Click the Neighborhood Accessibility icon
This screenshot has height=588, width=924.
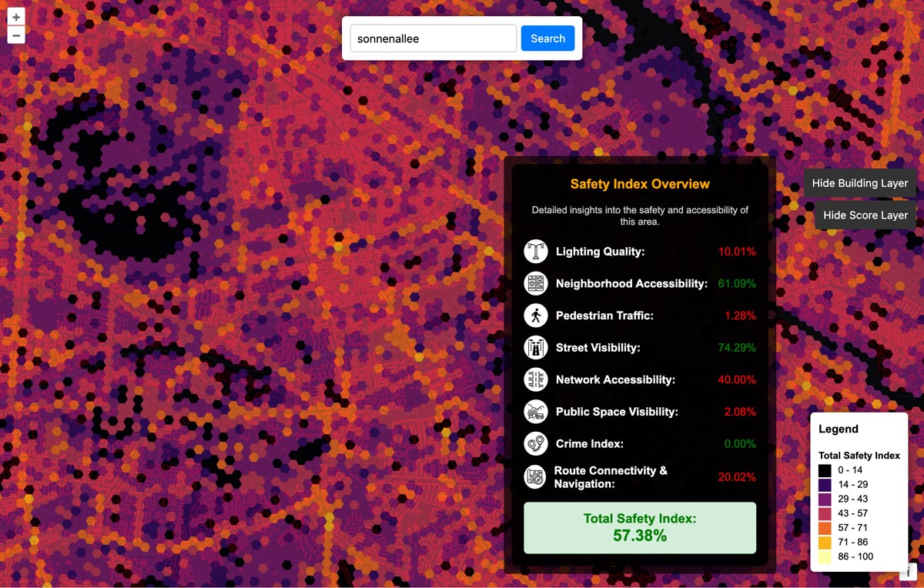(535, 283)
